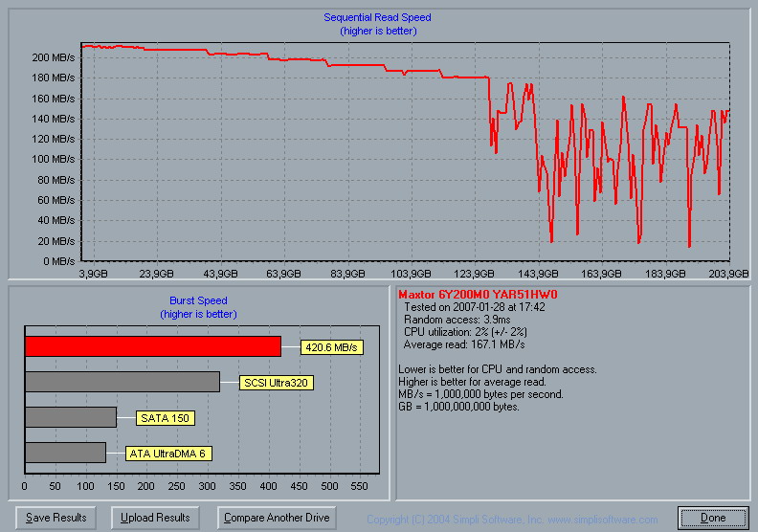Click the Burst Speed chart title
The image size is (758, 532).
click(x=198, y=300)
